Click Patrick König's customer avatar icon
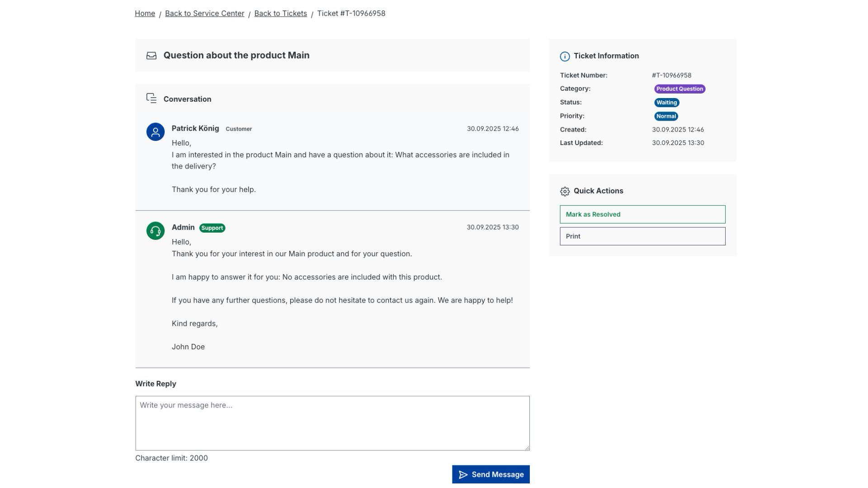Screen dimensions: 868x488 click(155, 132)
